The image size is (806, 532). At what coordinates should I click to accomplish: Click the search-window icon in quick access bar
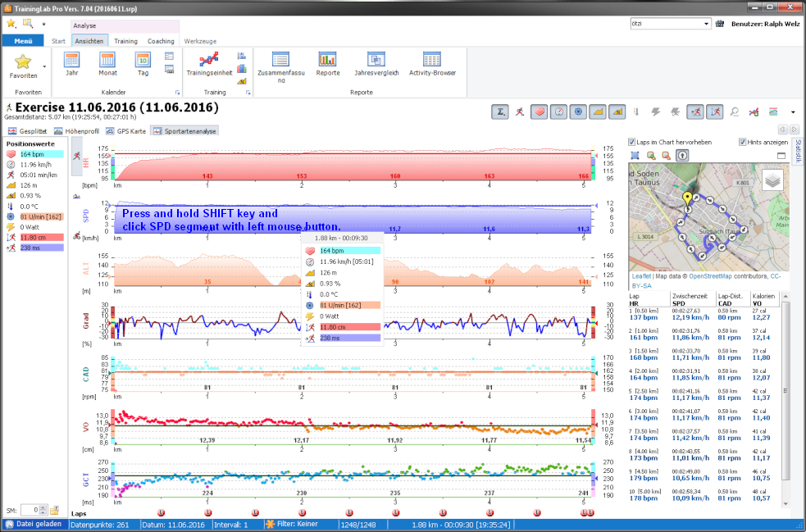(x=28, y=24)
